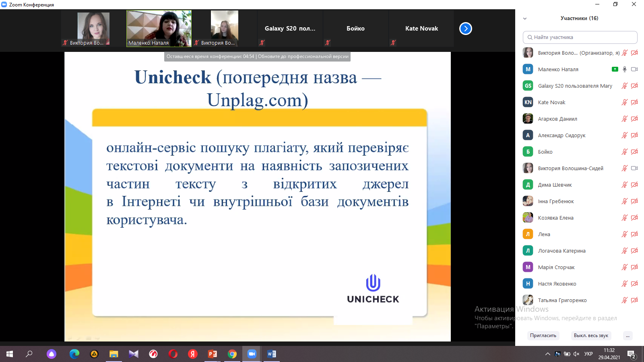Open Microsoft Word from taskbar
The image size is (644, 362).
(x=272, y=354)
